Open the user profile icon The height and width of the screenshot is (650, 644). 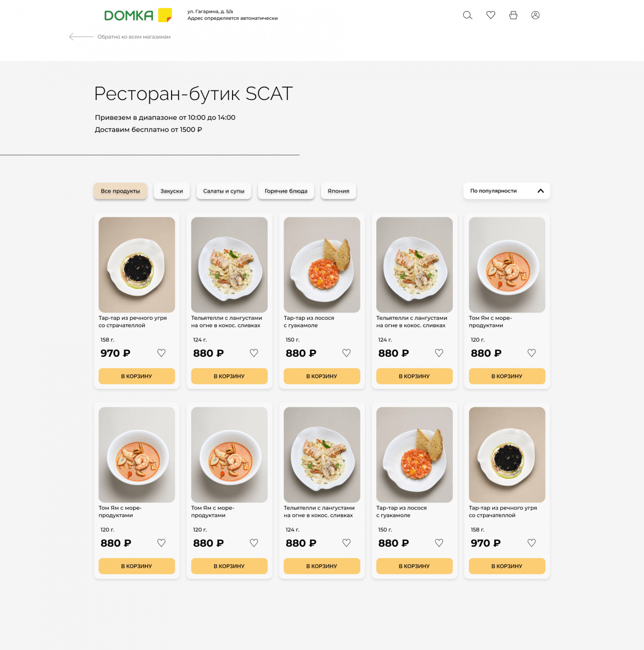pyautogui.click(x=535, y=15)
